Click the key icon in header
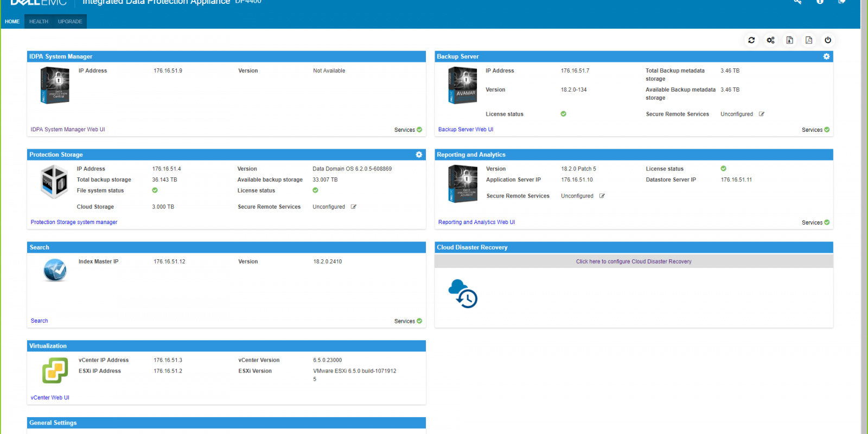The image size is (868, 434). coord(797,2)
